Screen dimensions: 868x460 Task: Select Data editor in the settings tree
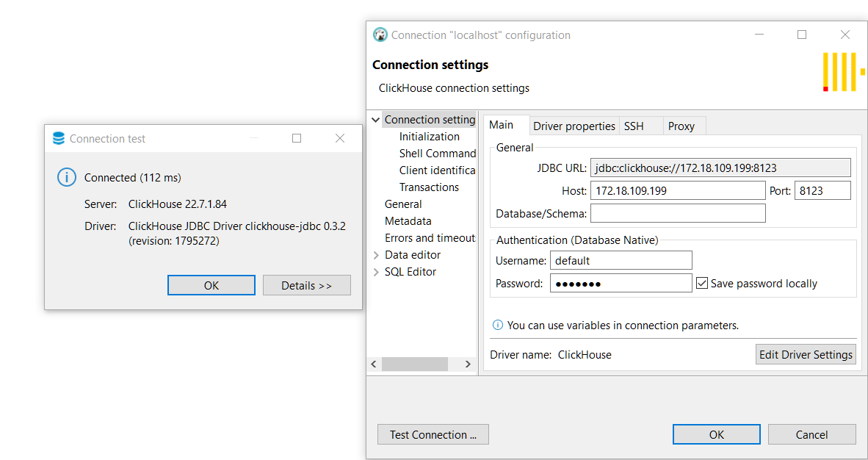[x=413, y=255]
